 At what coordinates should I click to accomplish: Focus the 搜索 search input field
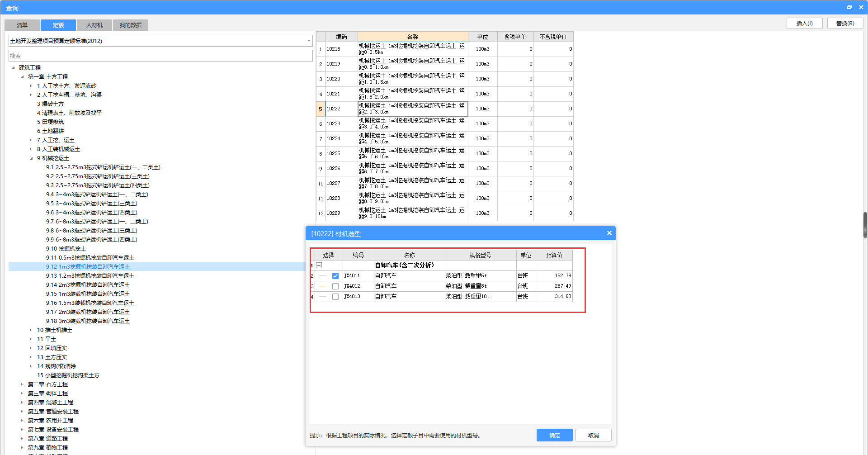pyautogui.click(x=160, y=56)
